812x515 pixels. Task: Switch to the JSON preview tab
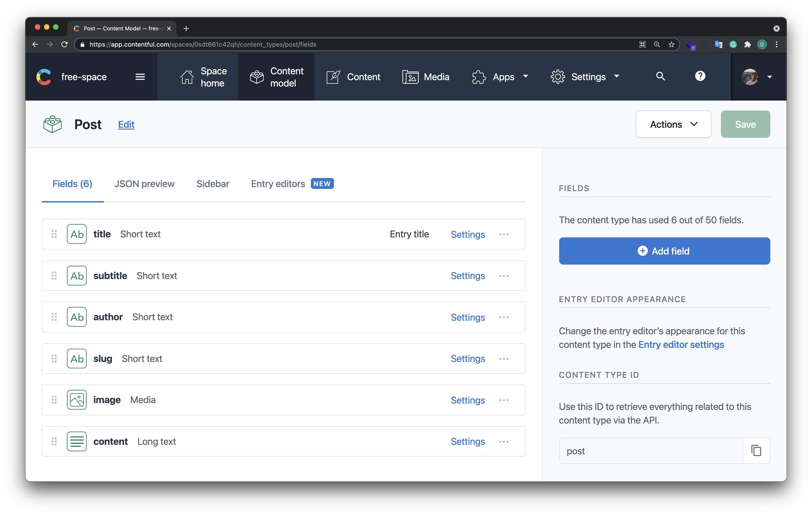(x=144, y=184)
